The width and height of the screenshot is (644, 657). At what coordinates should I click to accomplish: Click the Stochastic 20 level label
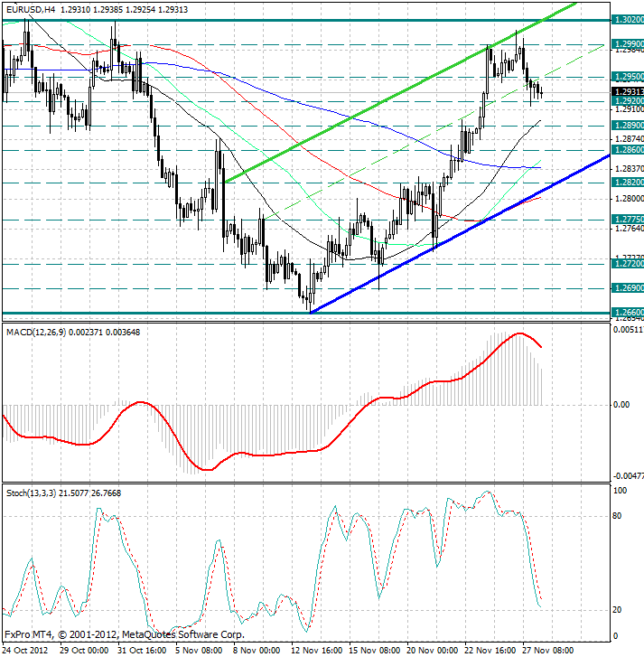[617, 610]
